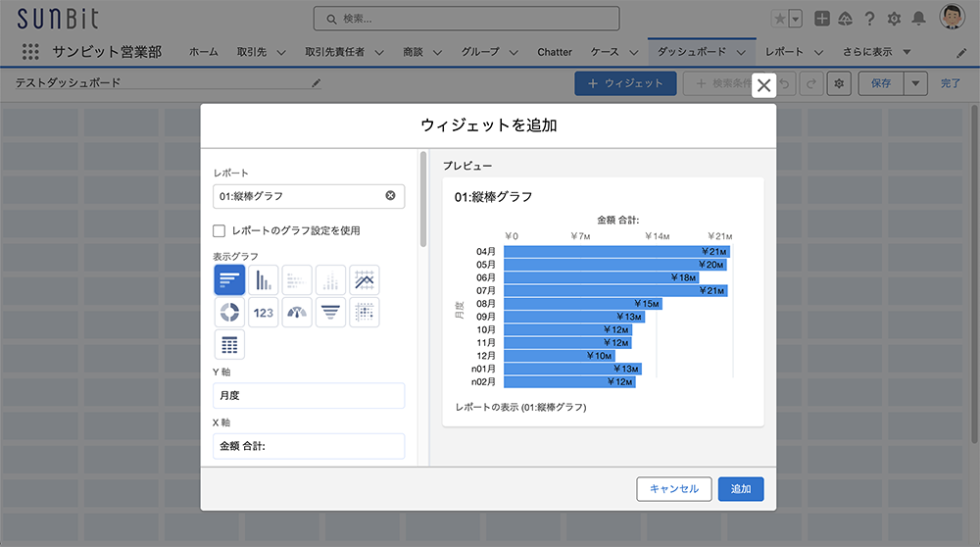This screenshot has height=547, width=980.
Task: Expand the ケース tab chevron
Action: pyautogui.click(x=633, y=53)
